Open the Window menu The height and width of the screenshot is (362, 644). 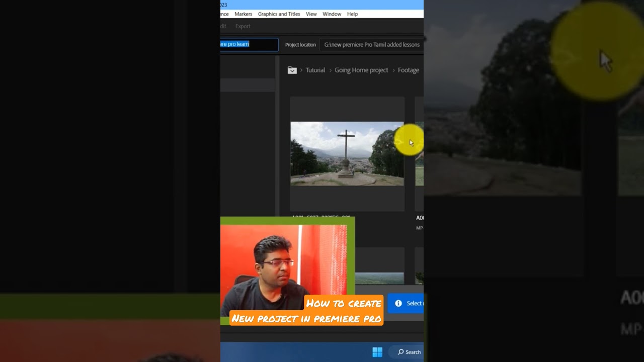(x=332, y=14)
